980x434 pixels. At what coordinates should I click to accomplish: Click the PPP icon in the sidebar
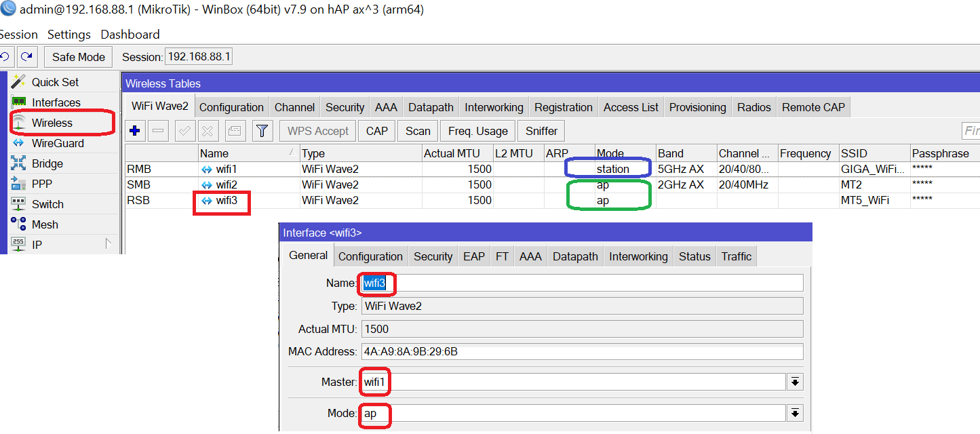19,184
